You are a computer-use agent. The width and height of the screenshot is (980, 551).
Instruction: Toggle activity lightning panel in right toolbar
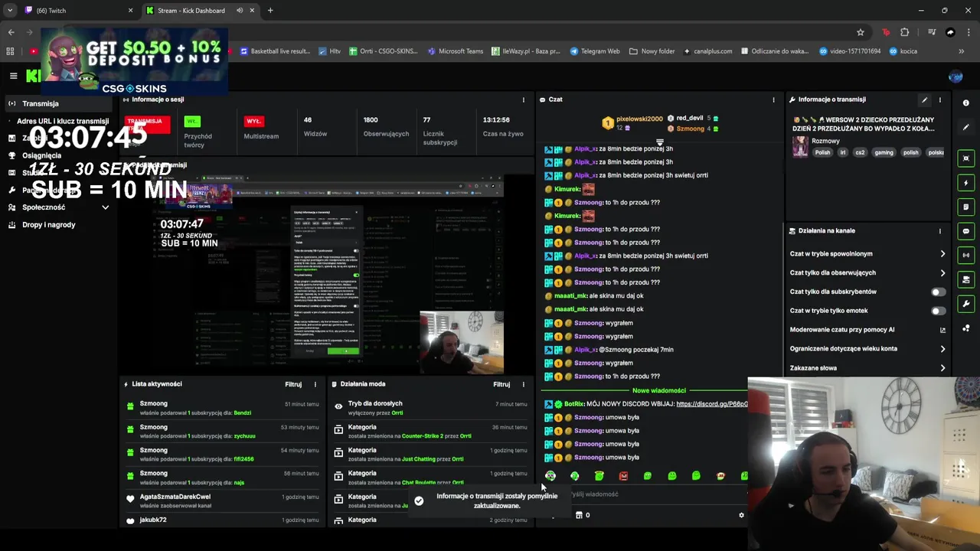coord(966,183)
